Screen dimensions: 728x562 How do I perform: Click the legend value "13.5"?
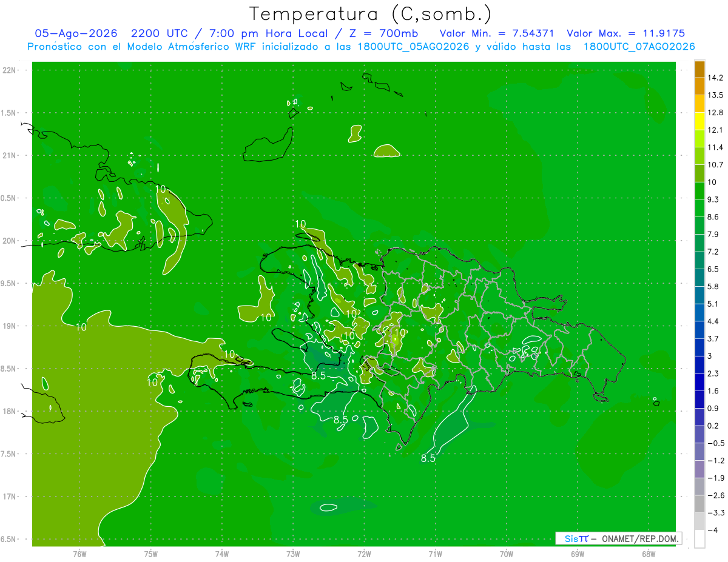[715, 95]
